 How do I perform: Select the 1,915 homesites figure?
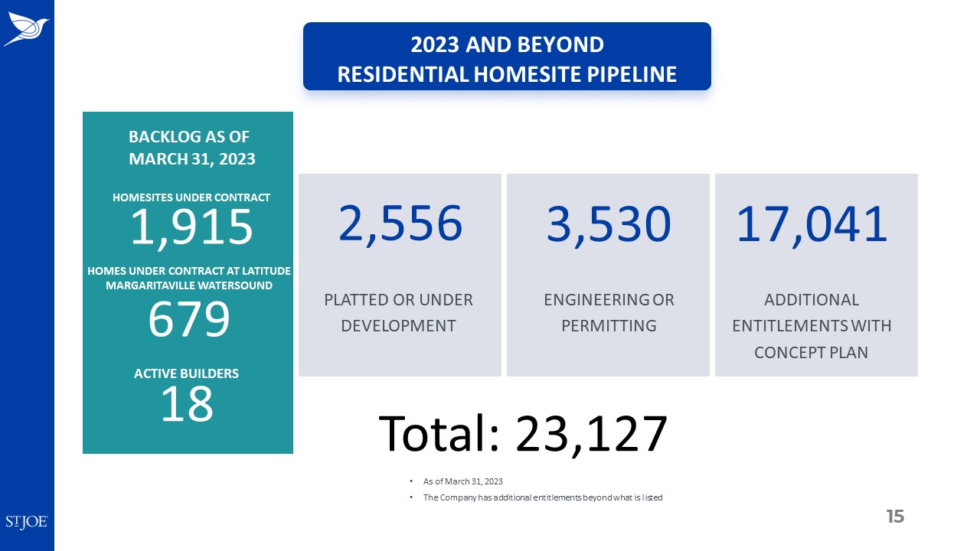pyautogui.click(x=191, y=227)
